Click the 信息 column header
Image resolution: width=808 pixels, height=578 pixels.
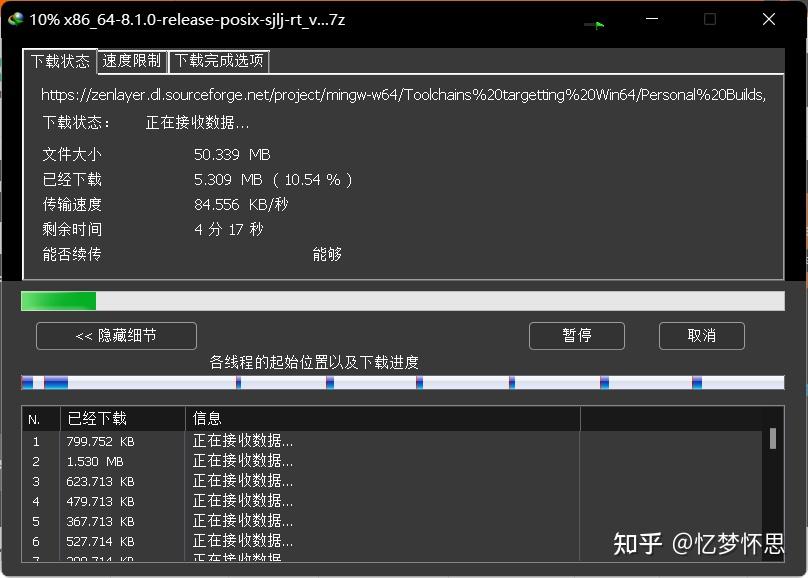[x=207, y=417]
